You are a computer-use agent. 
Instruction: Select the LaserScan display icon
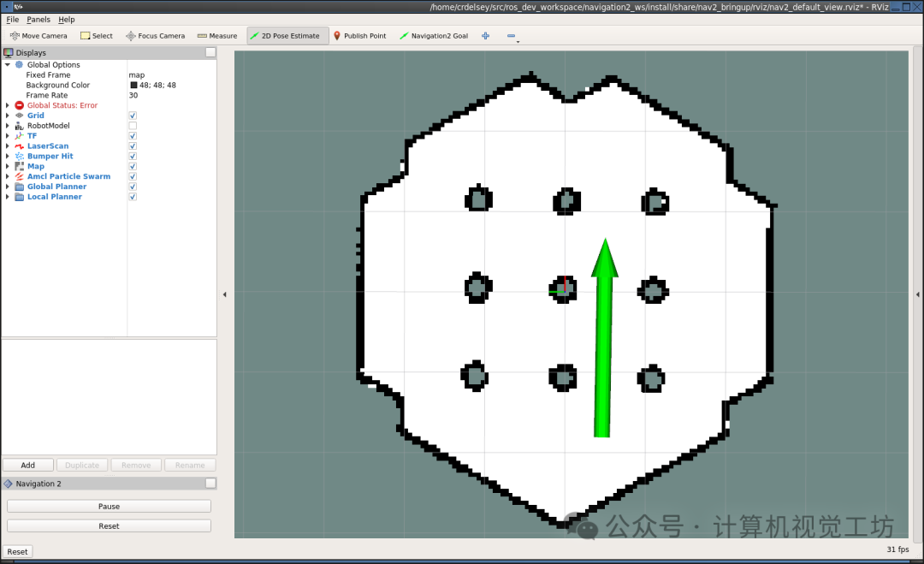pyautogui.click(x=20, y=146)
